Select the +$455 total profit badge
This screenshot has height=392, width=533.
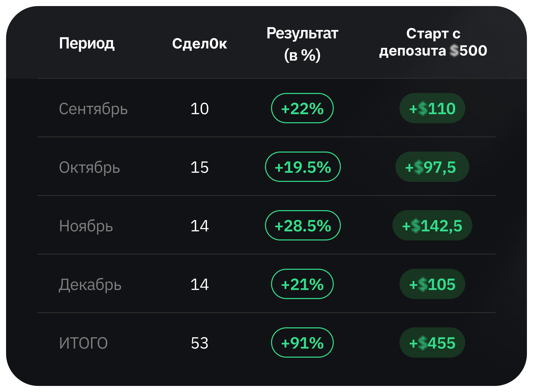coord(432,343)
